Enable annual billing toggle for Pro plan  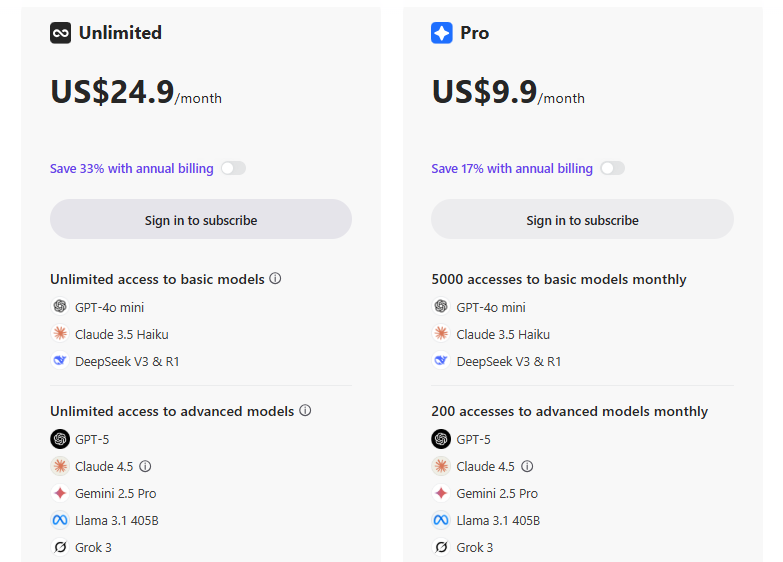point(613,168)
